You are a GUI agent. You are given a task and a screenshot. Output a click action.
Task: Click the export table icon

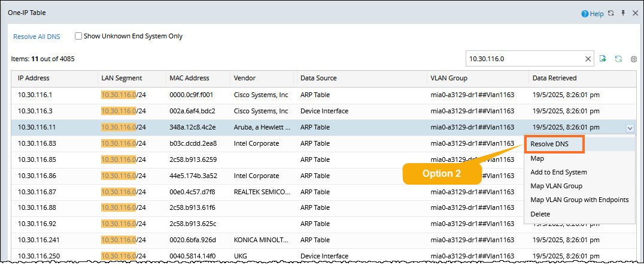tap(603, 59)
